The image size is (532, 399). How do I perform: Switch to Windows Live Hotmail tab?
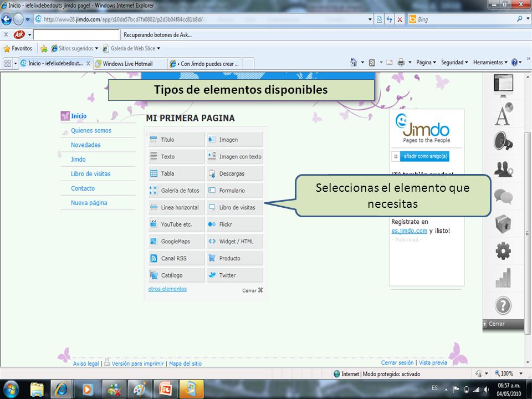click(130, 64)
